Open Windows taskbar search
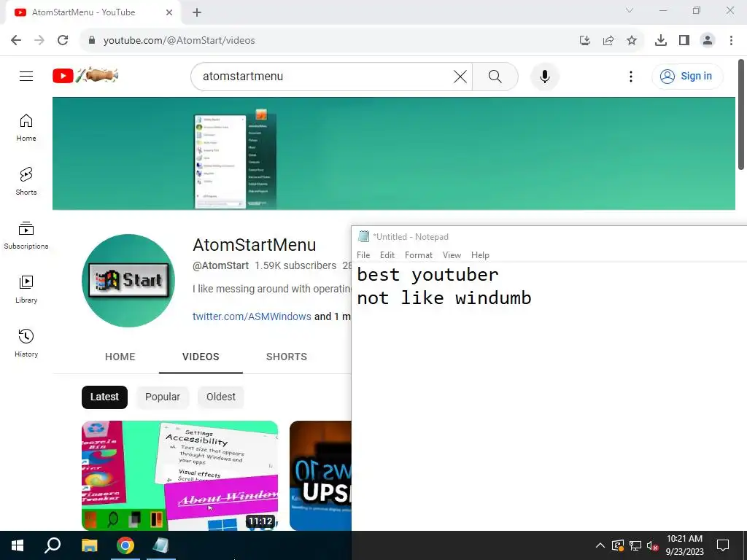 click(53, 545)
